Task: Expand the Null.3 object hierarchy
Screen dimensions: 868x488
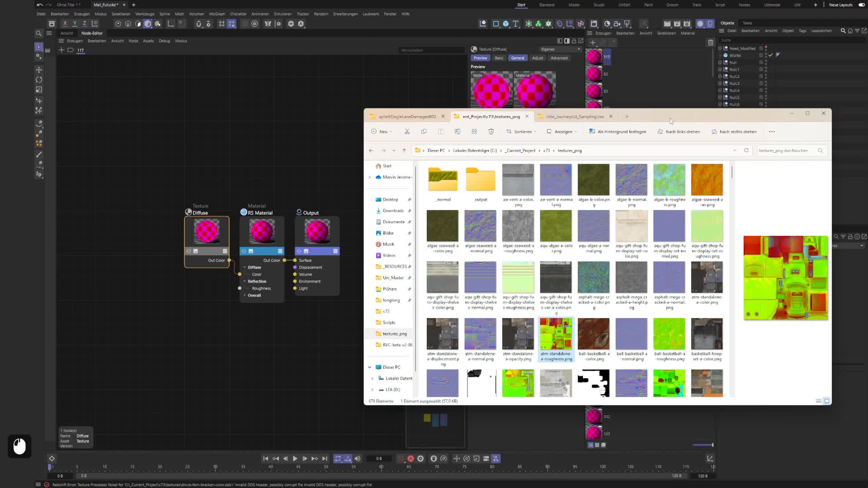Action: [720, 83]
